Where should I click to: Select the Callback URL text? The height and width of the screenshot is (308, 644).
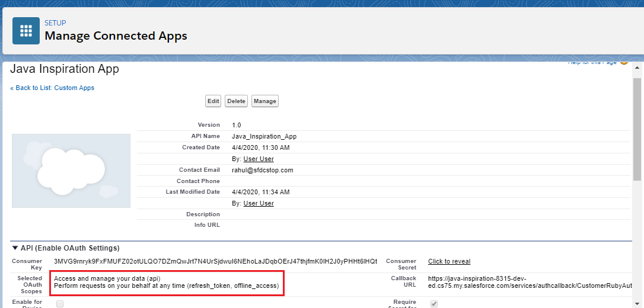(x=530, y=281)
